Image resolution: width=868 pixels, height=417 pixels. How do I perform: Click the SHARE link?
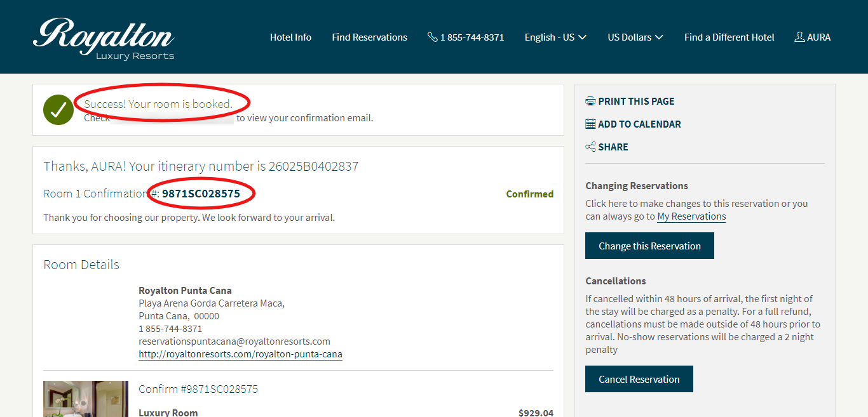tap(607, 147)
